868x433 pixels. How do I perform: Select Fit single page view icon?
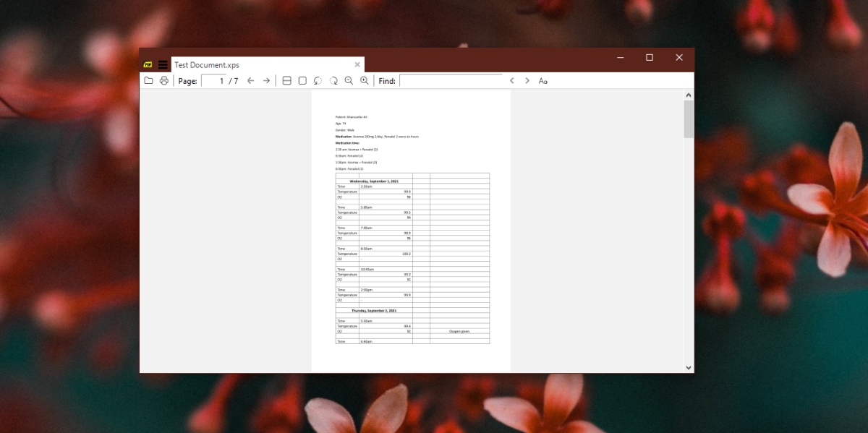302,80
